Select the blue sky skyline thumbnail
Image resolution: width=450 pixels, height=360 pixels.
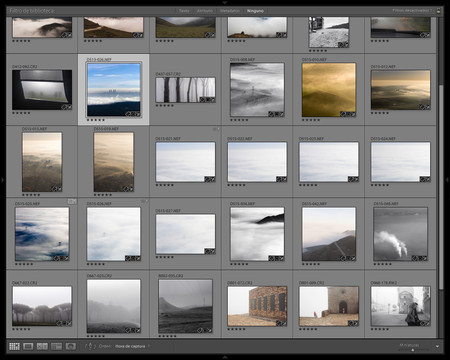tap(114, 90)
